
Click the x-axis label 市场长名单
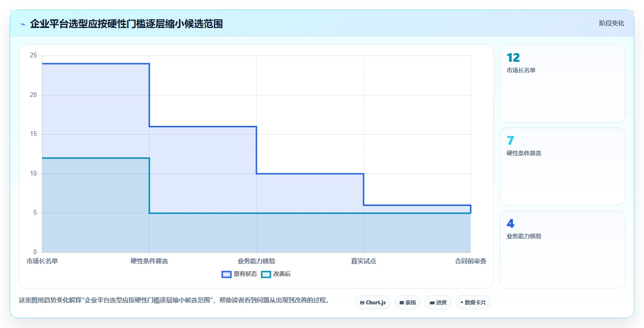pyautogui.click(x=42, y=261)
